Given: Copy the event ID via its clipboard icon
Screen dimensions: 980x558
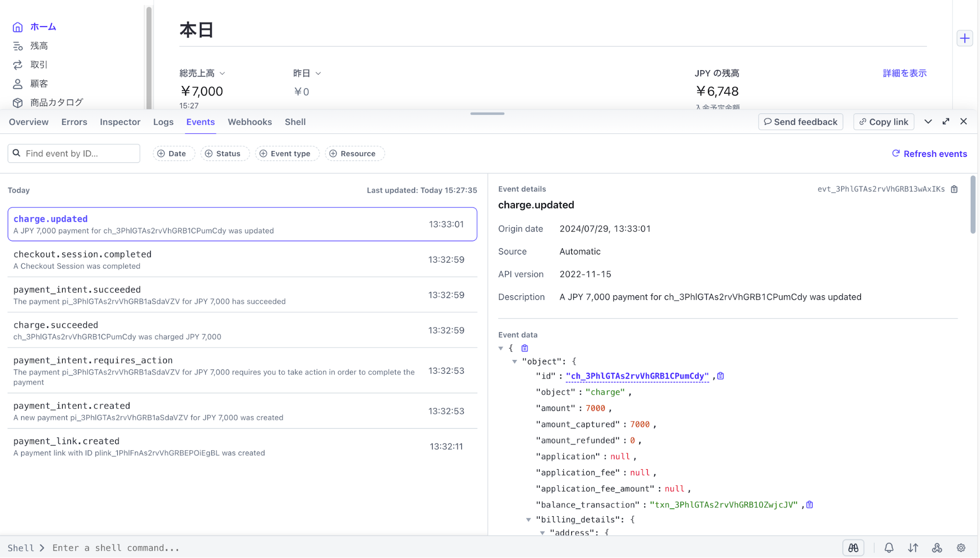Looking at the screenshot, I should pos(954,189).
